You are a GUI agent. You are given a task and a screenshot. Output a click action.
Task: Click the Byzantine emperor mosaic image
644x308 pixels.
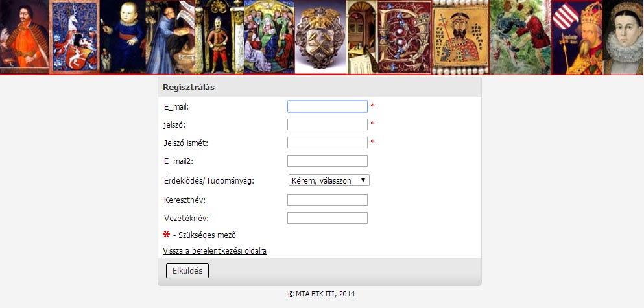pyautogui.click(x=460, y=37)
